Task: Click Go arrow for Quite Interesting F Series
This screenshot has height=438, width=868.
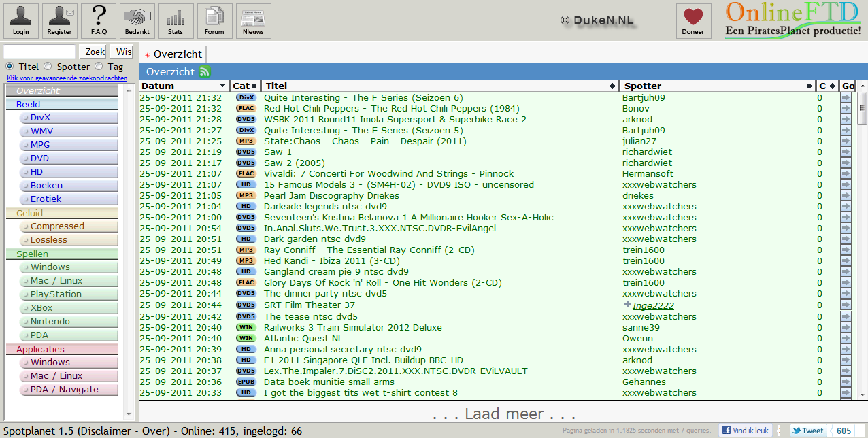Action: (846, 98)
